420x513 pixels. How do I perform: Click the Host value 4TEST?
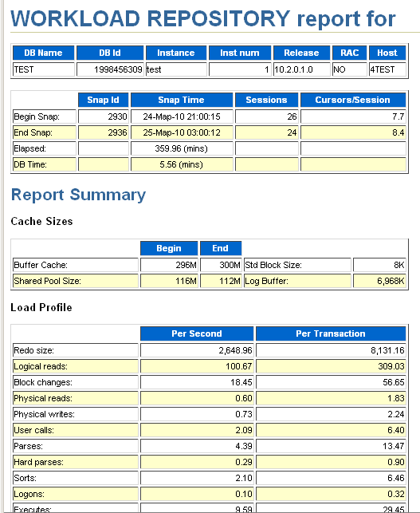(x=387, y=69)
